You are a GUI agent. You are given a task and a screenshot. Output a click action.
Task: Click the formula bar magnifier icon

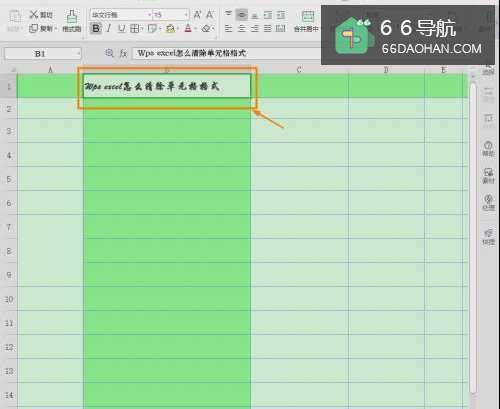109,53
